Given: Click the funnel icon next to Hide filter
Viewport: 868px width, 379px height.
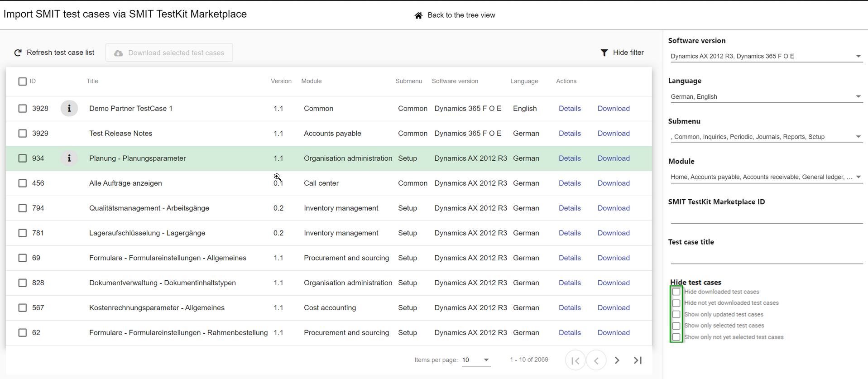Looking at the screenshot, I should tap(604, 53).
